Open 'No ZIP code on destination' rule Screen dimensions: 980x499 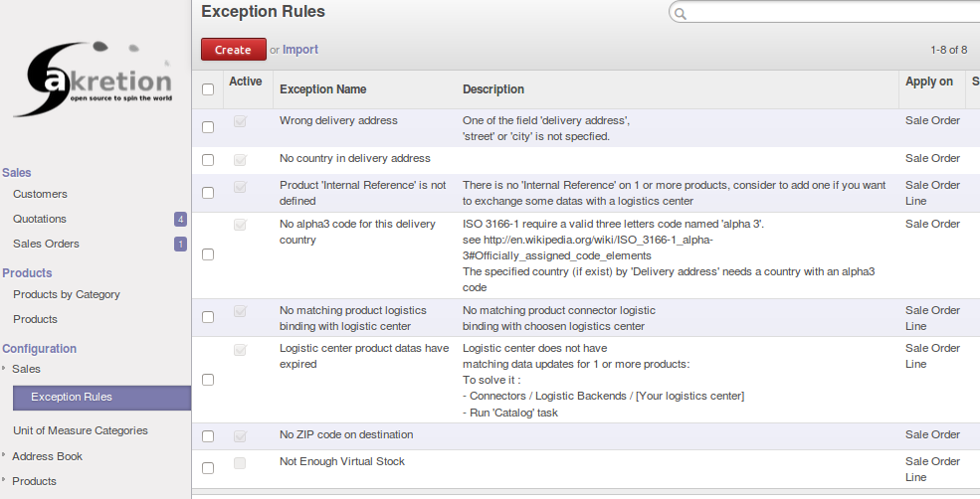[346, 434]
